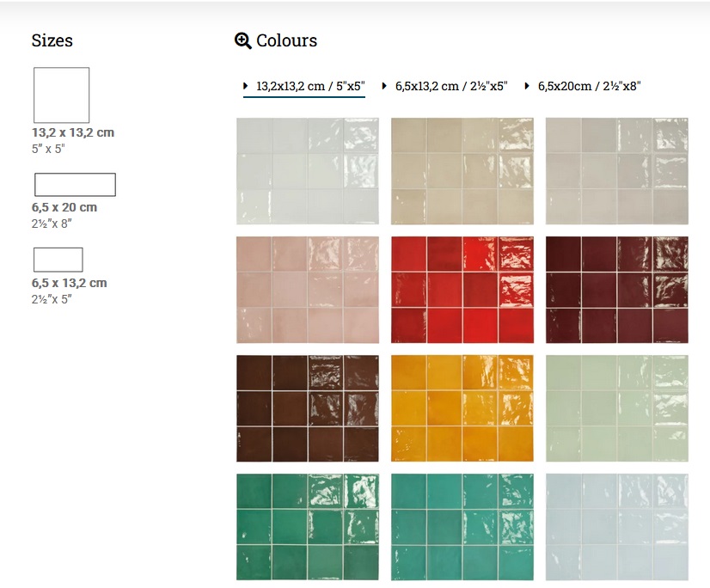Pick the dark burgundy tile swatch
This screenshot has width=710, height=588.
pyautogui.click(x=616, y=290)
